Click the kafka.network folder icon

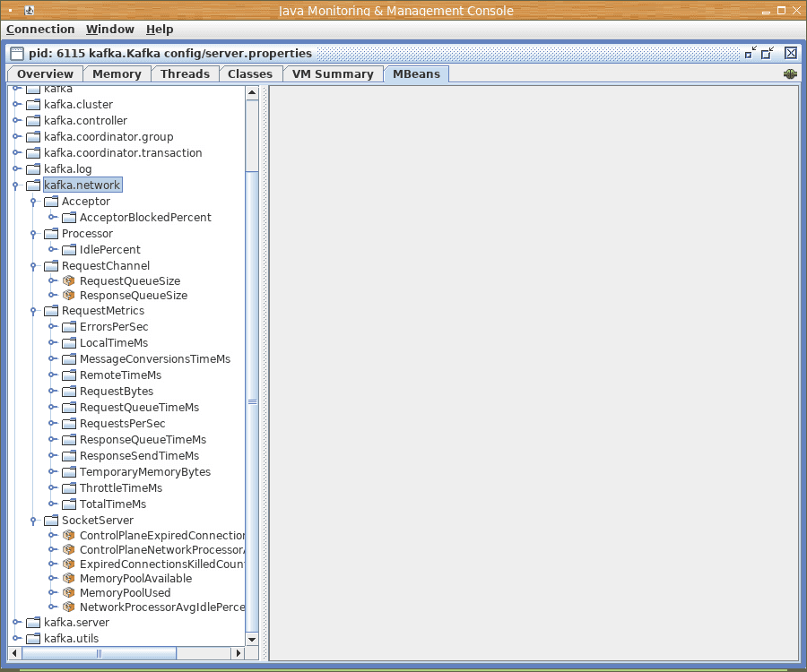[x=33, y=185]
